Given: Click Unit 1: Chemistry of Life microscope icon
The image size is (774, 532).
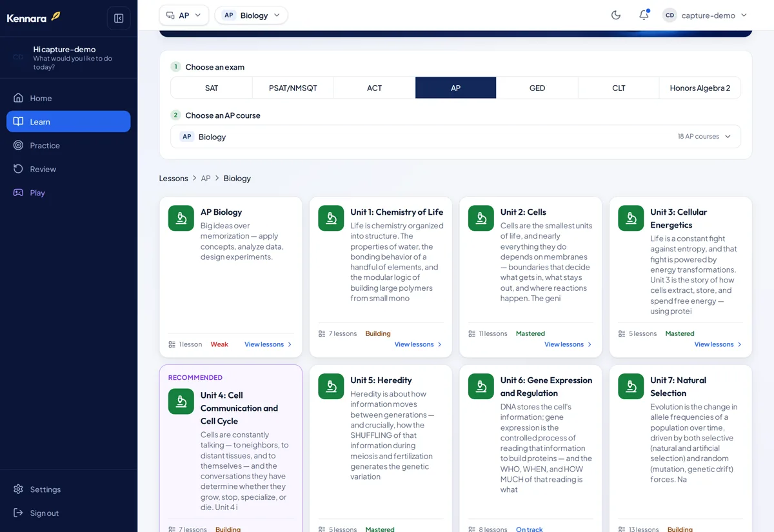Looking at the screenshot, I should [x=331, y=218].
